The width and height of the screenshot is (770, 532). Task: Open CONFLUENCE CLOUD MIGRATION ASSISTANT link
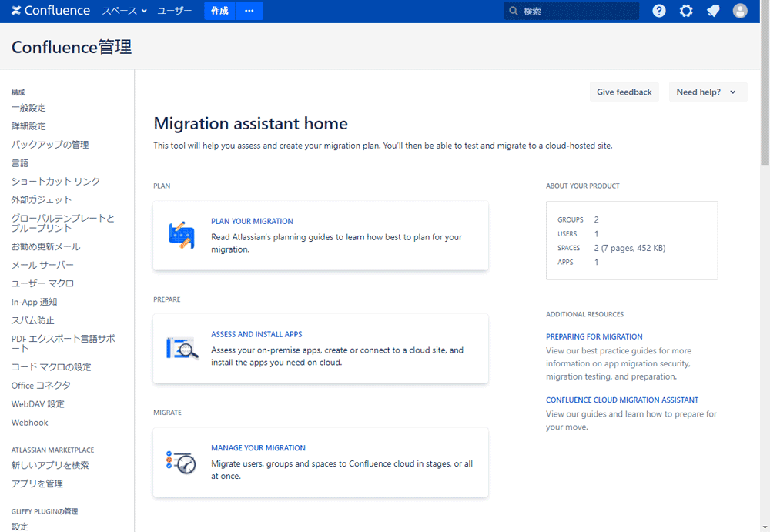pyautogui.click(x=622, y=400)
